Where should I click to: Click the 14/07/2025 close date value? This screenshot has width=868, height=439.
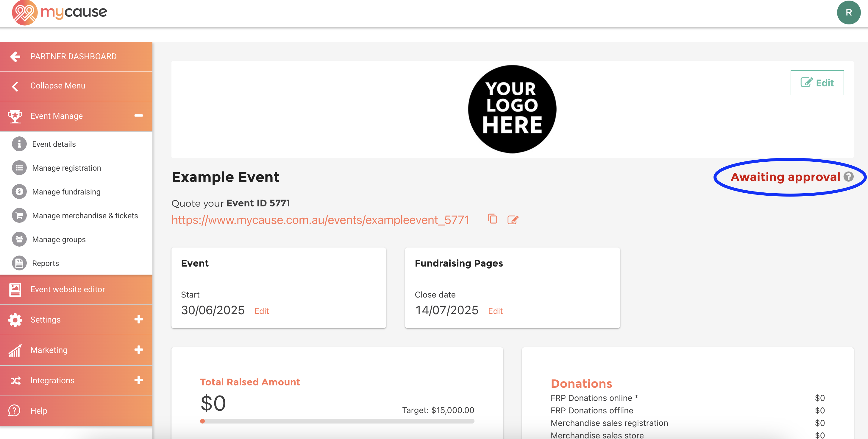pos(447,310)
